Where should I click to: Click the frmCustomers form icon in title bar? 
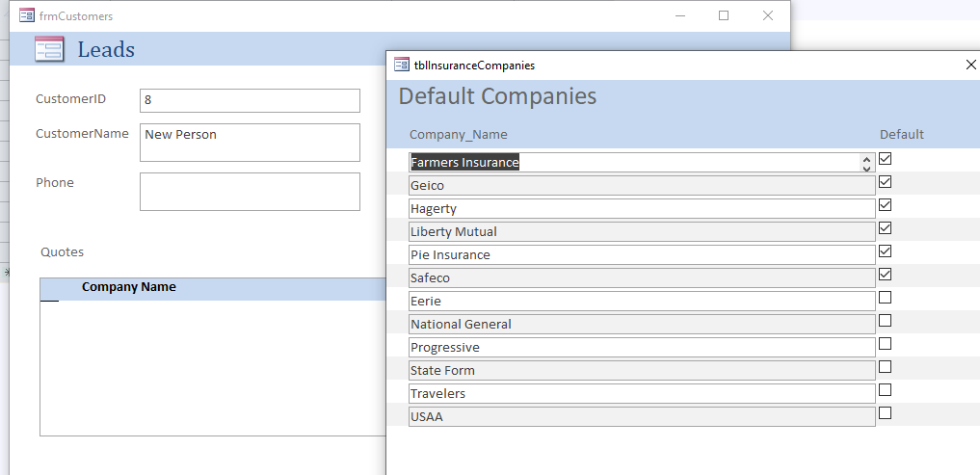click(x=27, y=15)
